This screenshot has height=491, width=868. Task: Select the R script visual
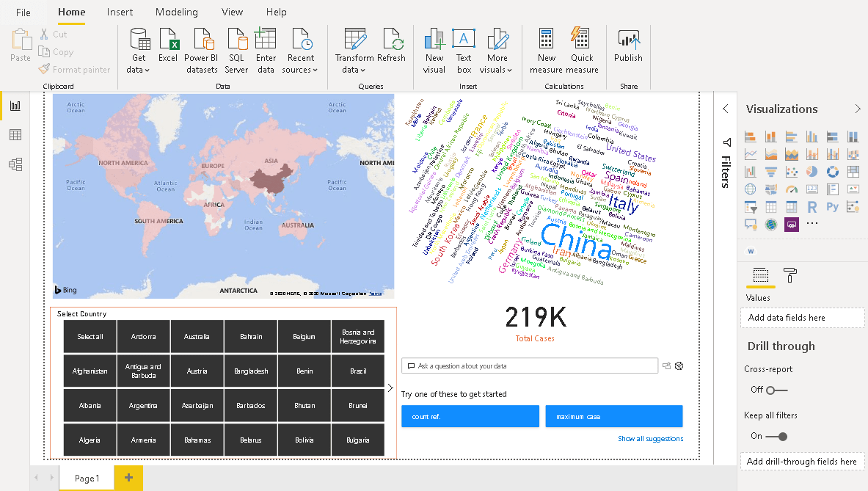(x=812, y=207)
